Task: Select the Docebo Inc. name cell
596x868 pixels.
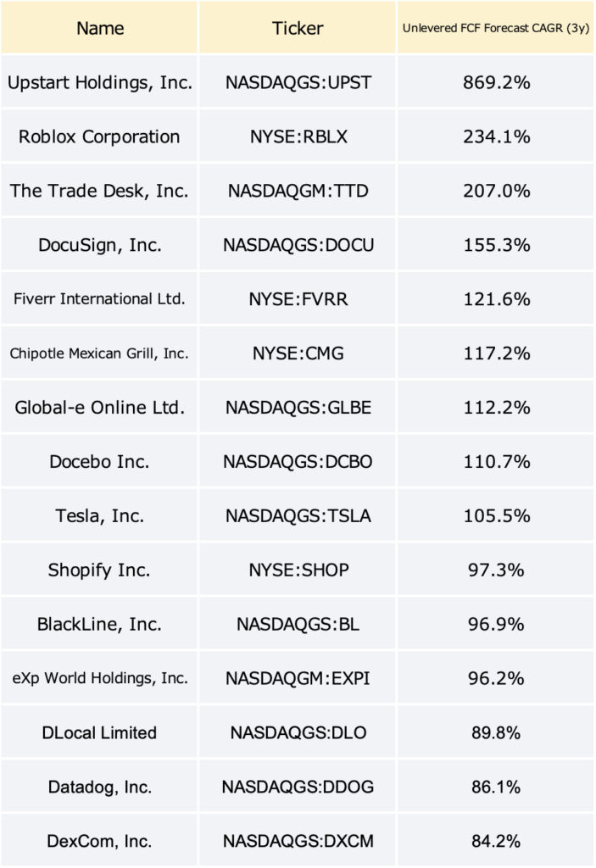Action: (x=99, y=462)
